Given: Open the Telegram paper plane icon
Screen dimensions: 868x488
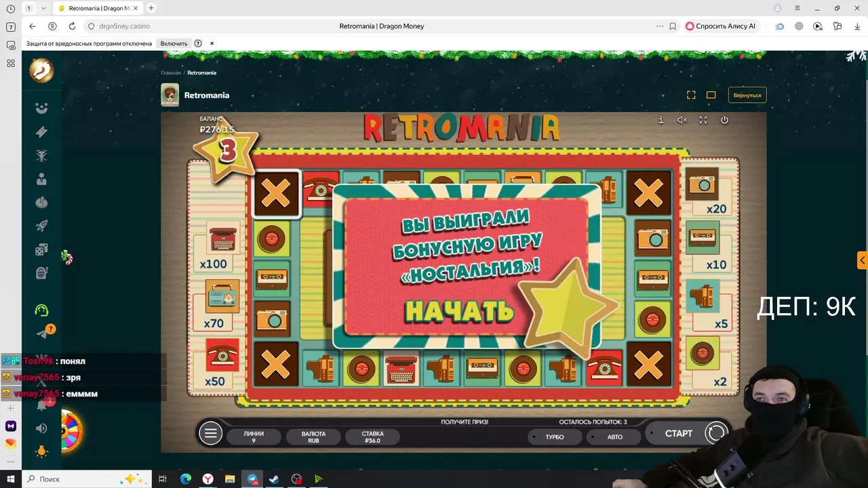Looking at the screenshot, I should tap(43, 333).
